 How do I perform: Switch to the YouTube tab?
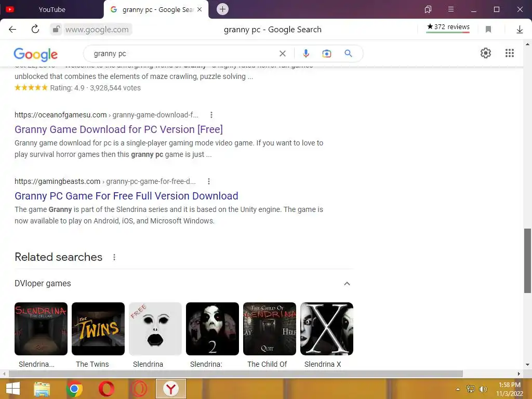[x=51, y=9]
